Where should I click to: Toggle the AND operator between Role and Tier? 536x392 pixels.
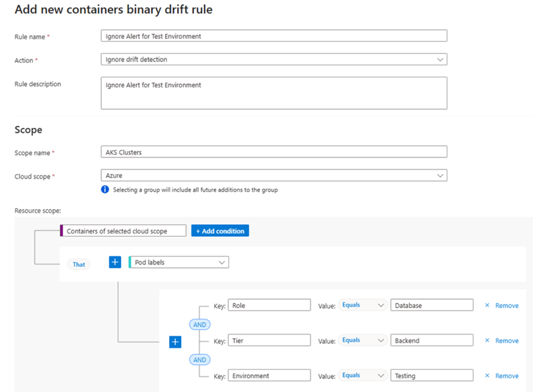coord(199,324)
